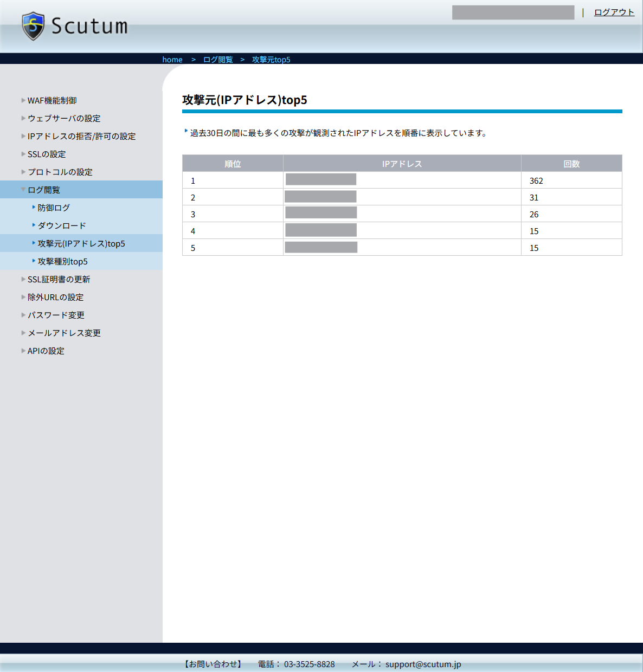
Task: Click the redacted IP address in rank 4 row
Action: tap(321, 230)
